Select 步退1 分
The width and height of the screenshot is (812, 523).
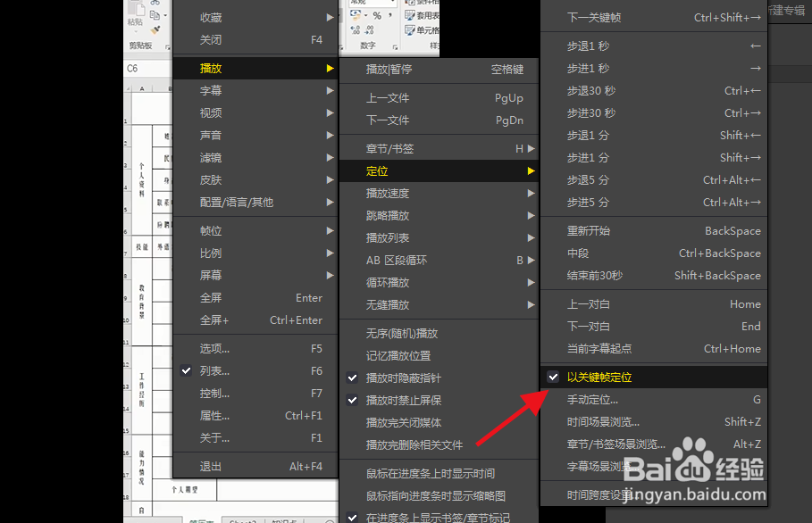point(654,135)
